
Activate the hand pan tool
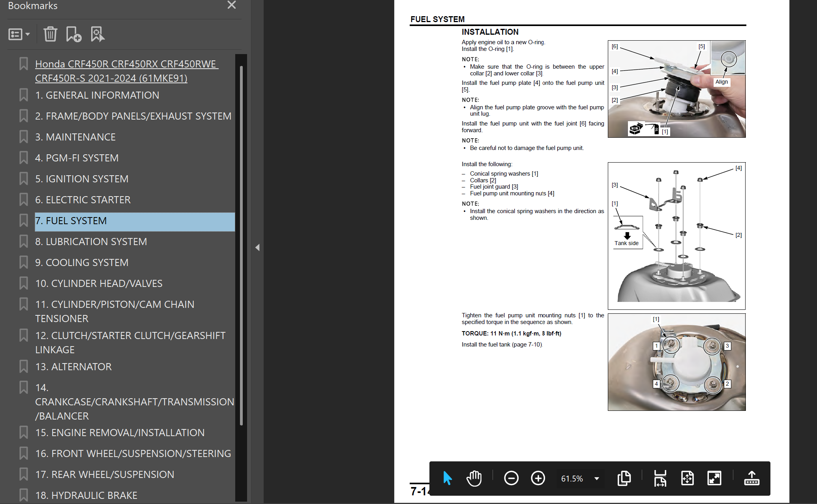tap(474, 478)
